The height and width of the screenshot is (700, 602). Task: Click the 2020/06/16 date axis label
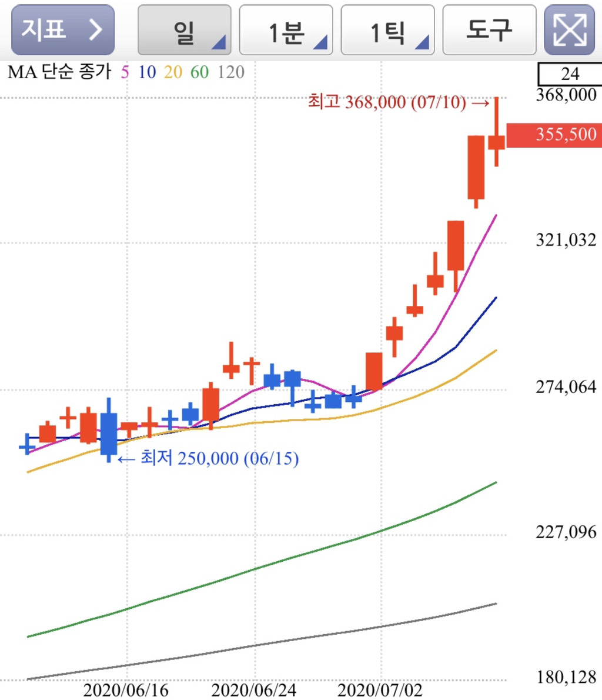126,690
